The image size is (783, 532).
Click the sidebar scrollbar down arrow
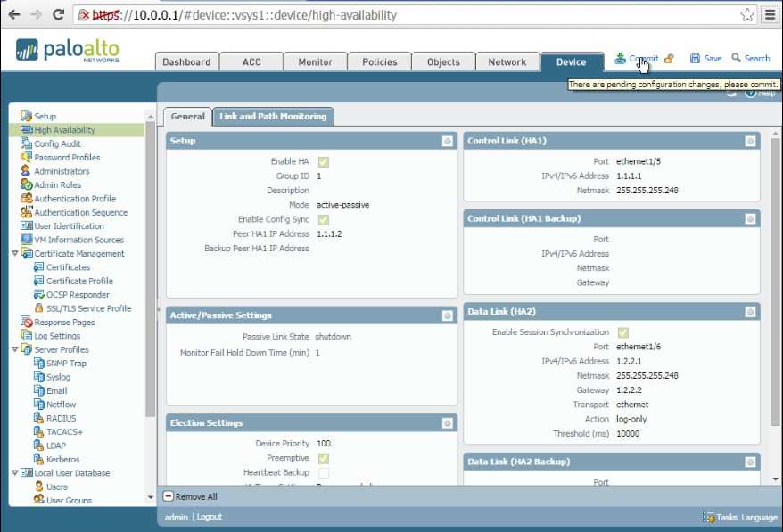click(x=150, y=496)
